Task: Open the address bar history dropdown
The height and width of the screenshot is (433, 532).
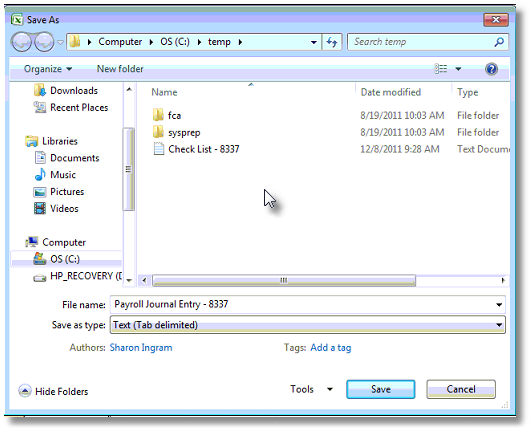Action: pyautogui.click(x=314, y=42)
